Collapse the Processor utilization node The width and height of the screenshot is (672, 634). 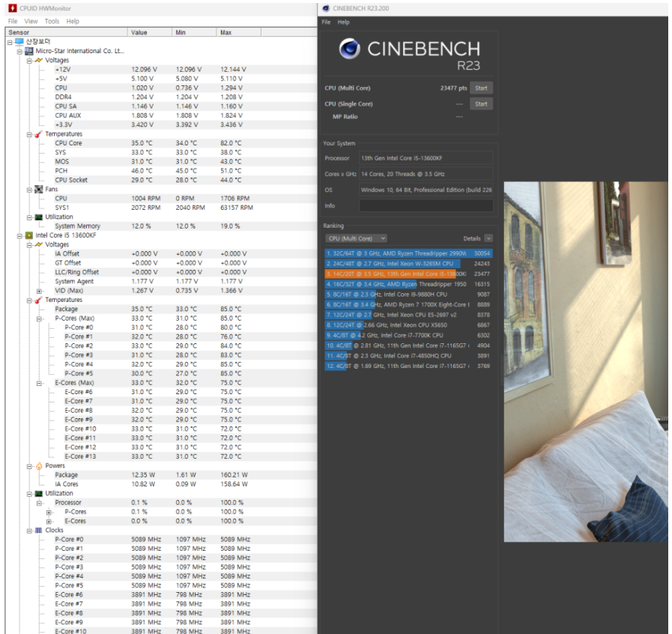[x=39, y=503]
